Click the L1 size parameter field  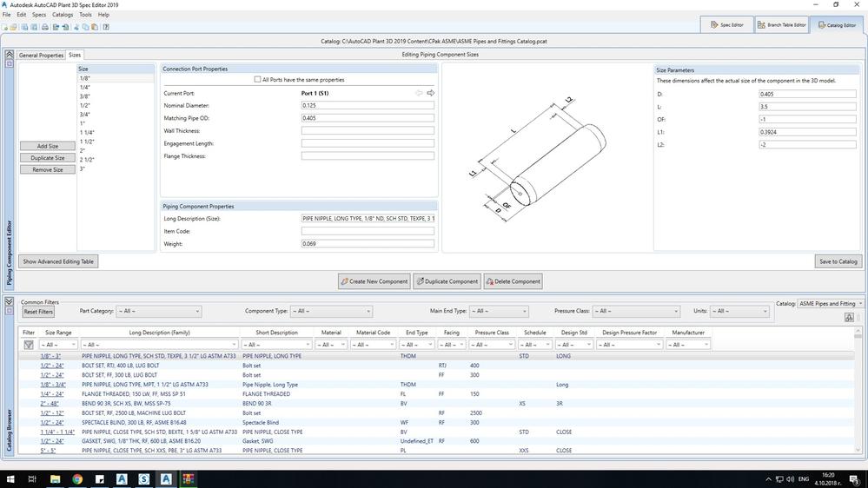pos(807,132)
